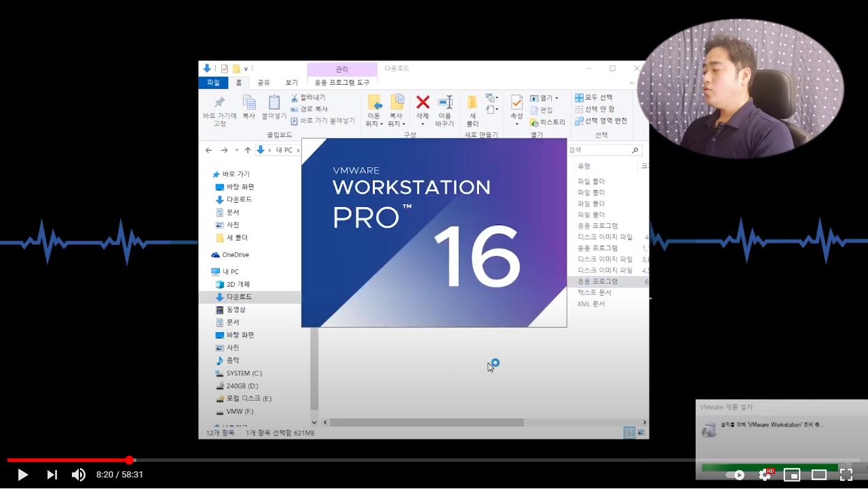Click 모두 선택
Screen dimensions: 868x489
coord(594,98)
